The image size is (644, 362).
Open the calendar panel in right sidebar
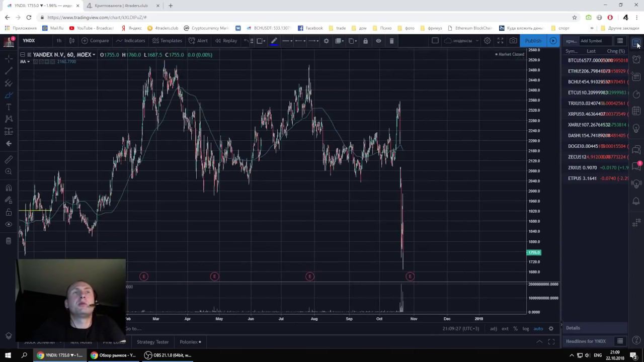click(636, 111)
